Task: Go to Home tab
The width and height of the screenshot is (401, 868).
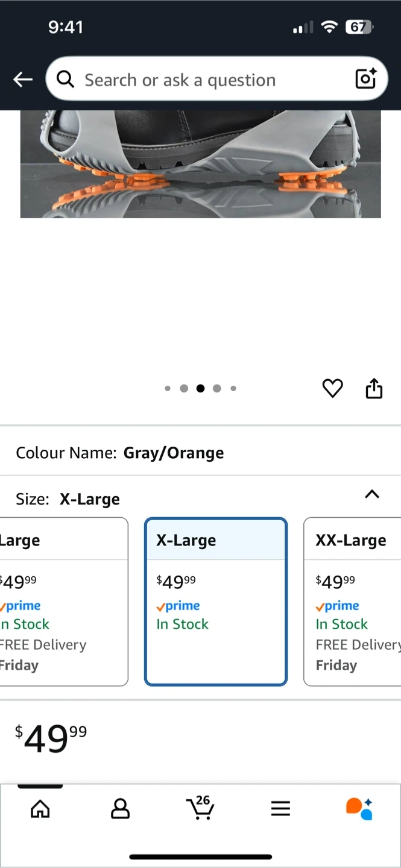Action: coord(40,808)
